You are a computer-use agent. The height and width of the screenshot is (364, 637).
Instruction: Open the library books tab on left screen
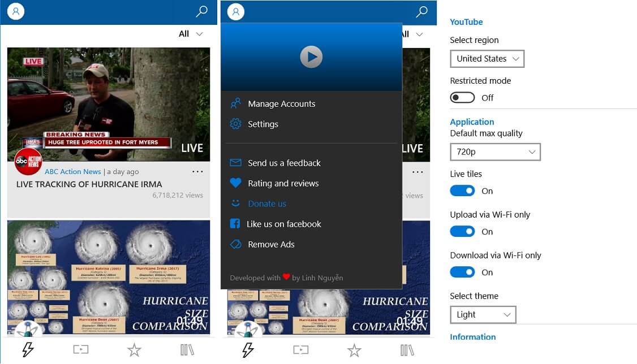coord(187,350)
